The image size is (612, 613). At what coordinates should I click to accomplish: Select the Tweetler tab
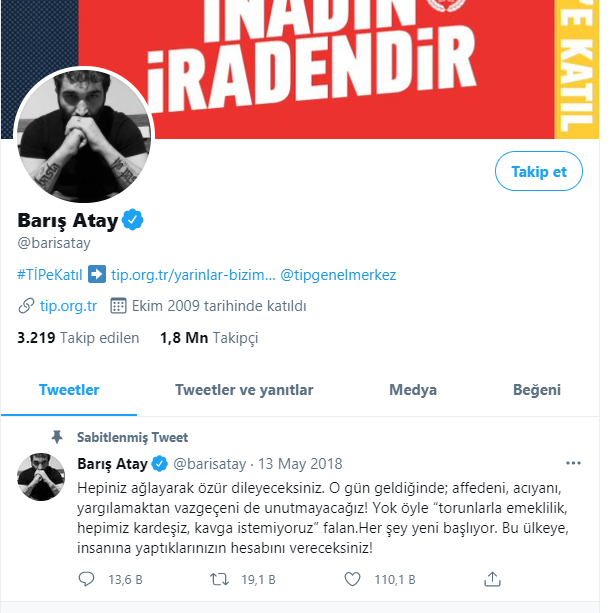point(69,390)
